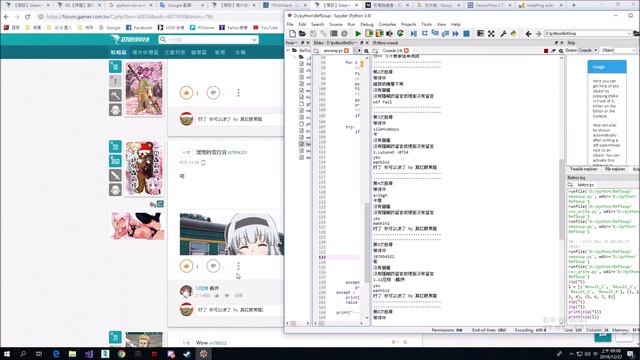
Task: Reload the browser page
Action: 27,17
